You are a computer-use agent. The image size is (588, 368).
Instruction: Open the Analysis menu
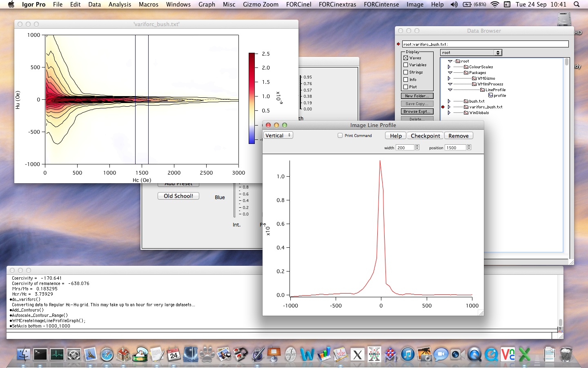click(x=120, y=4)
